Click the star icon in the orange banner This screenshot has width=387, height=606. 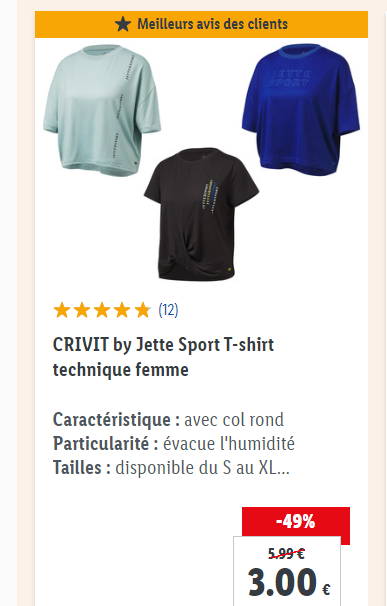click(x=123, y=24)
